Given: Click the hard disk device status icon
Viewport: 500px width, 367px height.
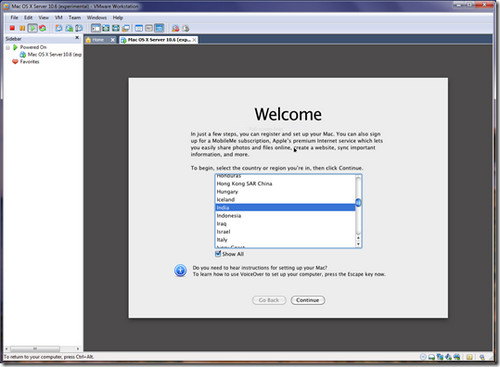Looking at the screenshot, I should pyautogui.click(x=431, y=357).
